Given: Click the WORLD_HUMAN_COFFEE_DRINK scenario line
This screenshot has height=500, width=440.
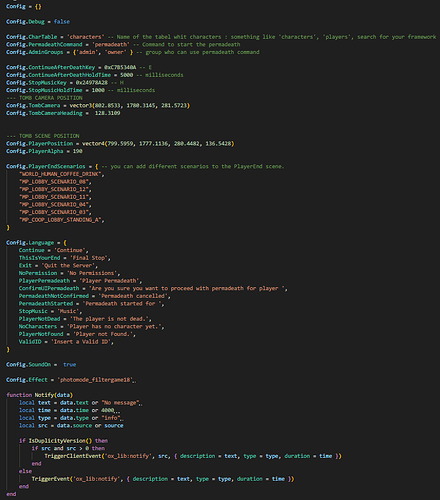Looking at the screenshot, I should coord(62,174).
